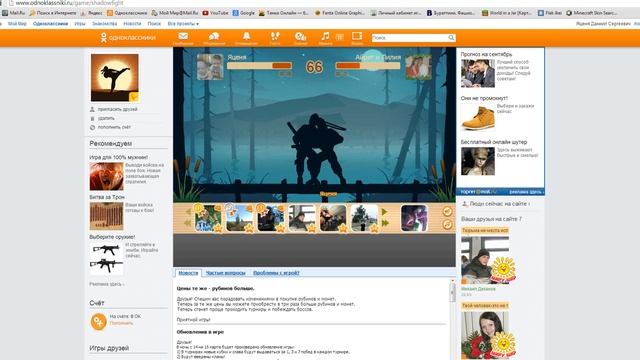Click реклама здесь link in right ad block
640x360 pixels.
[x=526, y=192]
